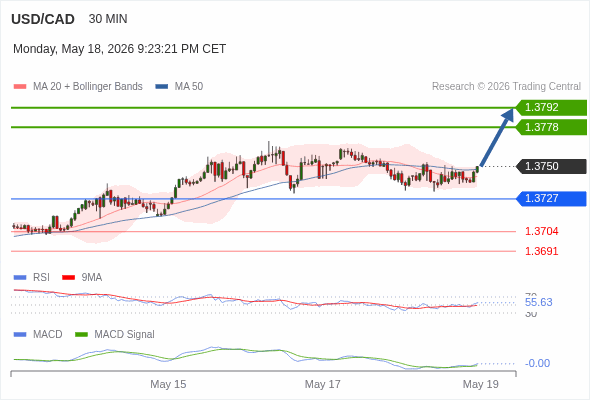590x400 pixels.
Task: Click the May 17 date axis label
Action: tap(322, 384)
